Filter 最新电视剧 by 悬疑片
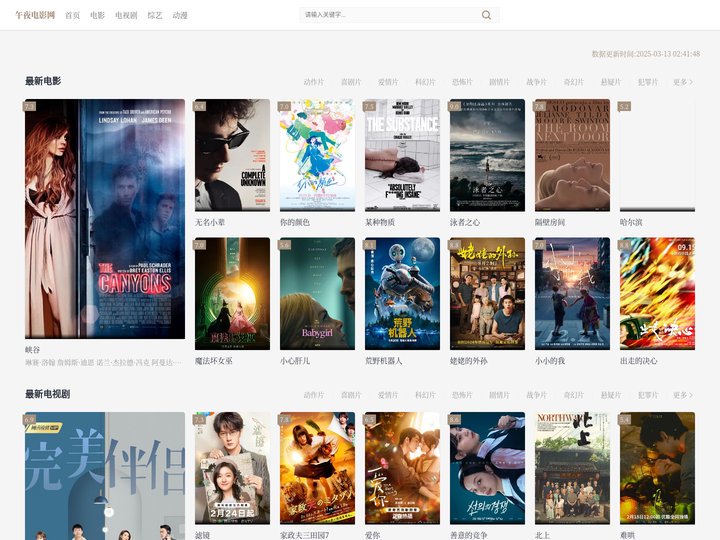Image resolution: width=720 pixels, height=540 pixels. (x=611, y=395)
